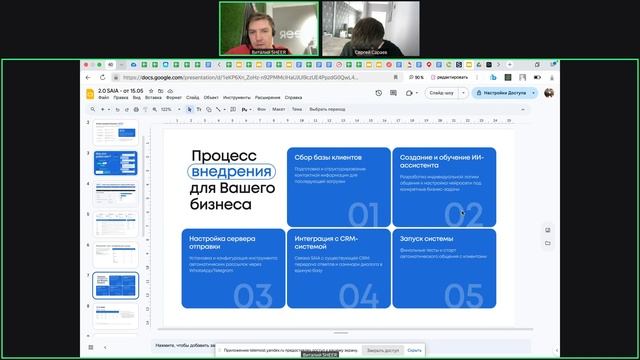Click the Макет button
640x360 pixels.
click(278, 109)
